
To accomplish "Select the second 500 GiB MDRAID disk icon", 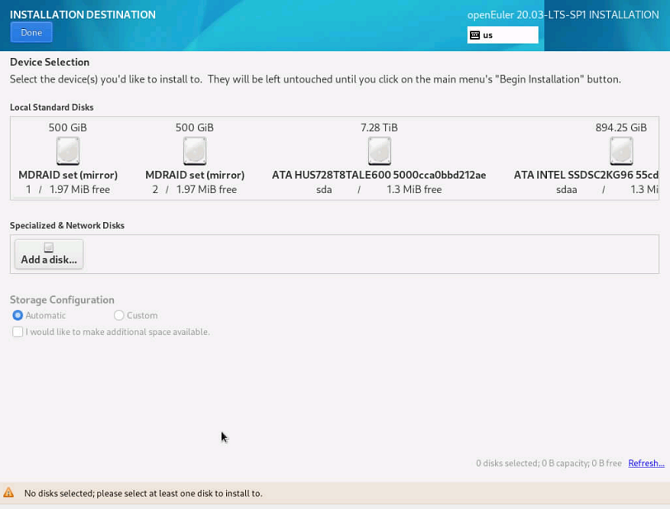I will click(x=195, y=151).
